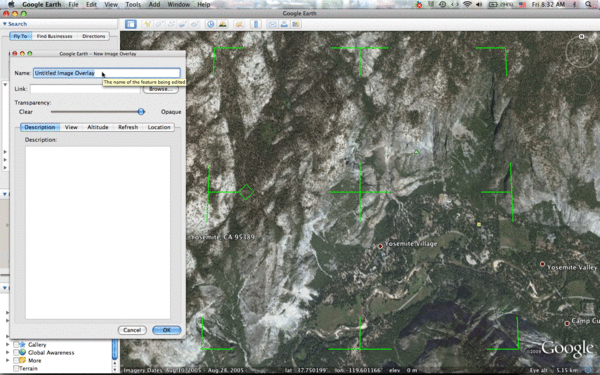Click the Add Polygon toolbar icon

point(159,24)
